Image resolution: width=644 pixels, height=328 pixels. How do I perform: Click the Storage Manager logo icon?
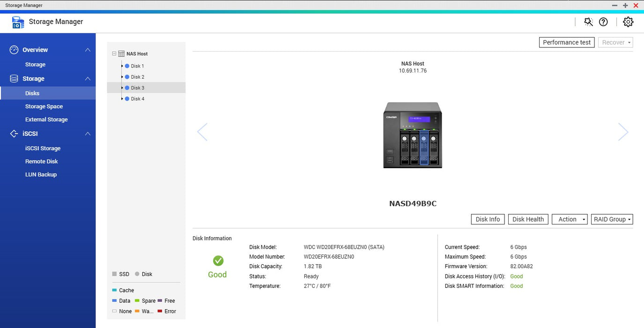pyautogui.click(x=18, y=22)
